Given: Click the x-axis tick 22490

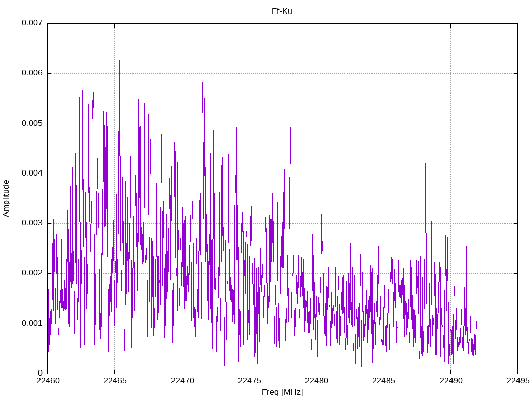Looking at the screenshot, I should (451, 381).
